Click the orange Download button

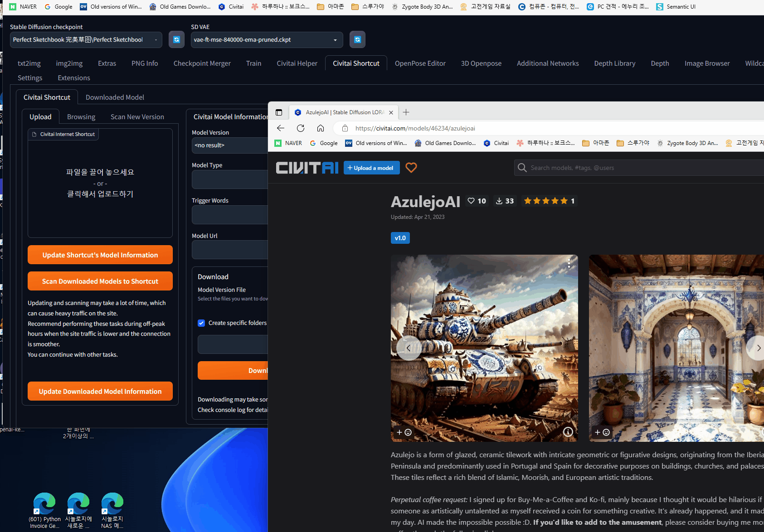pos(233,371)
